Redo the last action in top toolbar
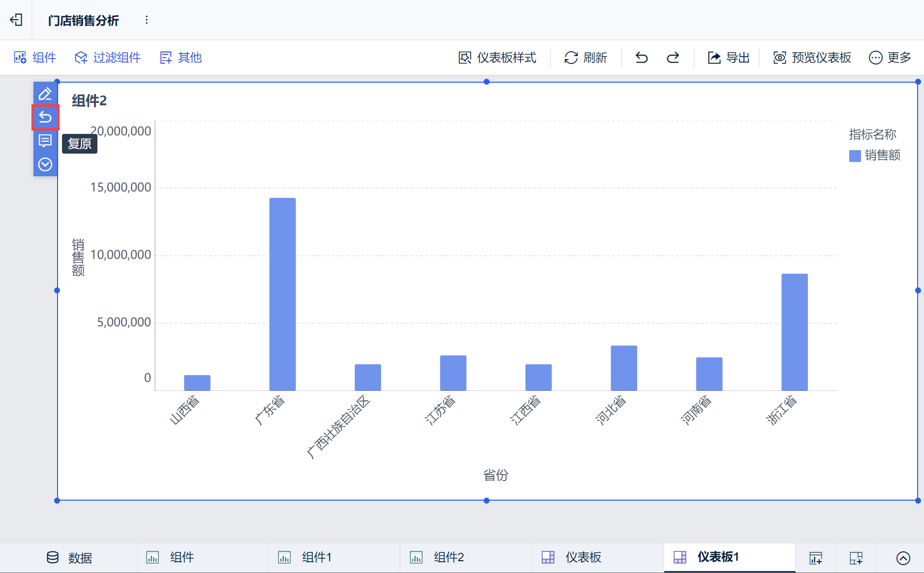Viewport: 924px width, 573px height. pyautogui.click(x=673, y=58)
